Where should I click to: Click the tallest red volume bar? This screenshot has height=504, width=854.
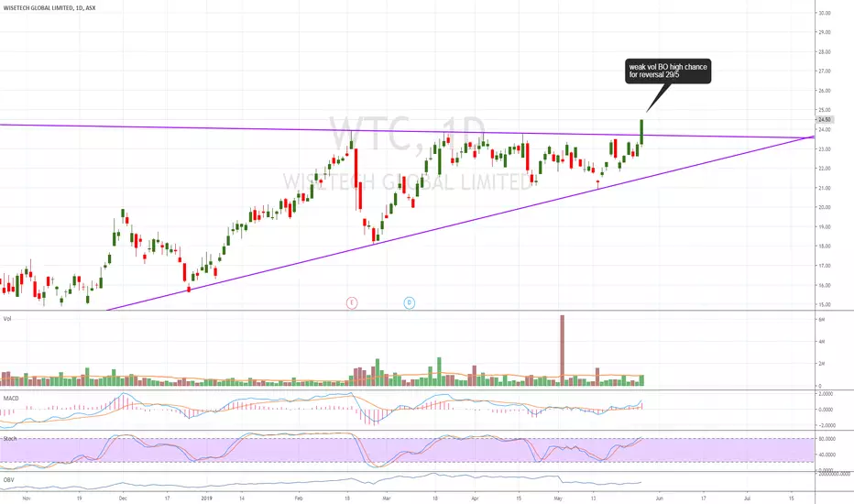pos(562,350)
